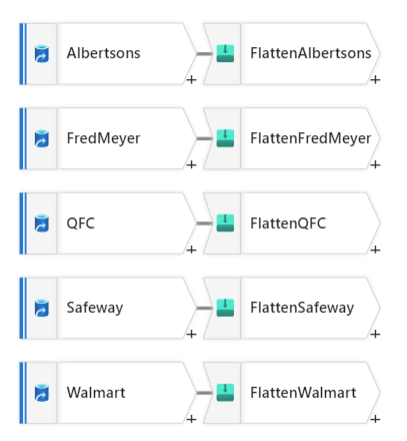
Task: Click the FredMeyer source dataset icon
Action: pos(42,139)
